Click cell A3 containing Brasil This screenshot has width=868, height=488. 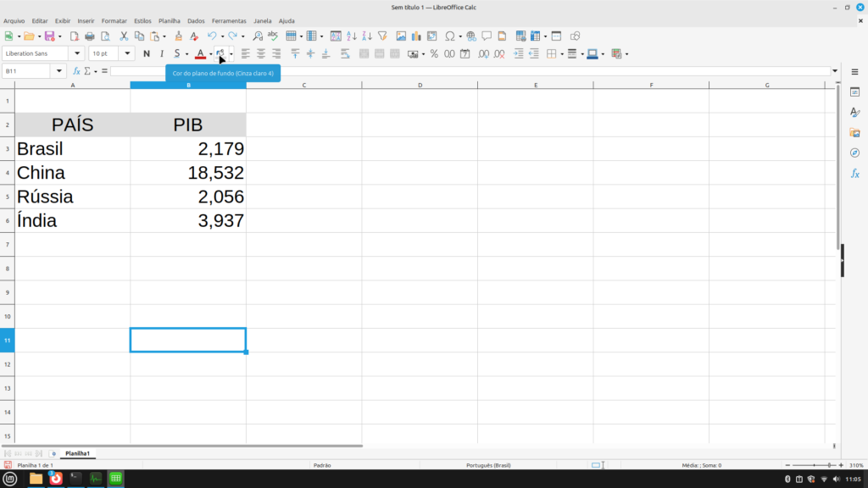[72, 149]
